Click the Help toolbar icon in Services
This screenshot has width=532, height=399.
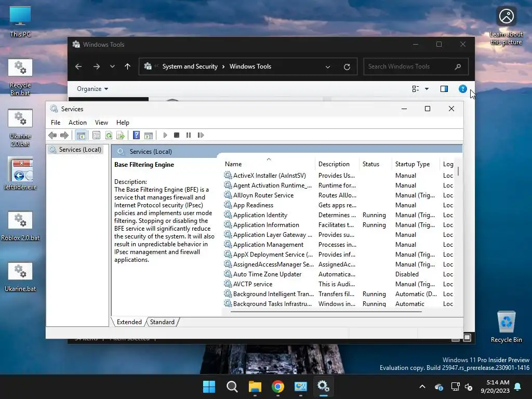[137, 136]
